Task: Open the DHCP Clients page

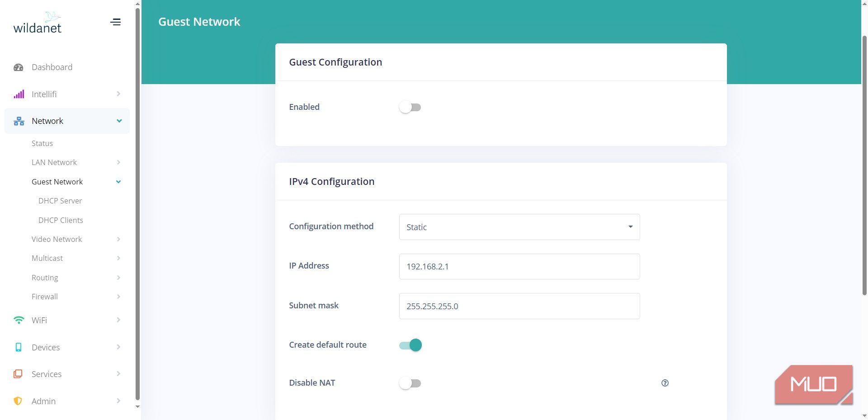Action: (61, 220)
